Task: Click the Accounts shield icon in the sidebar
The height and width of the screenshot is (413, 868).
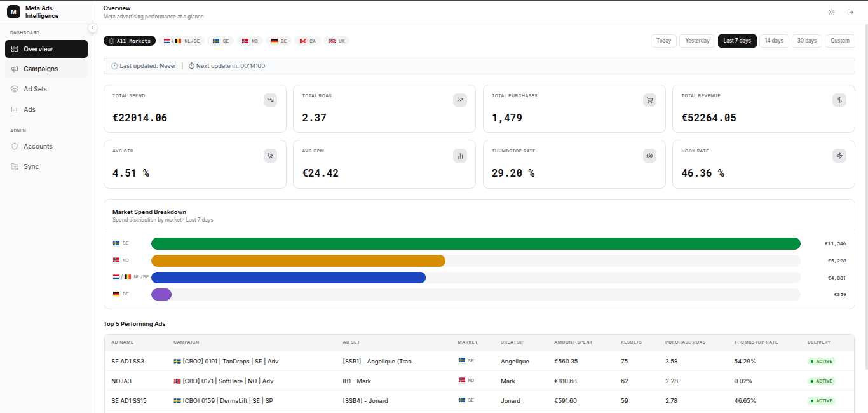Action: tap(15, 146)
